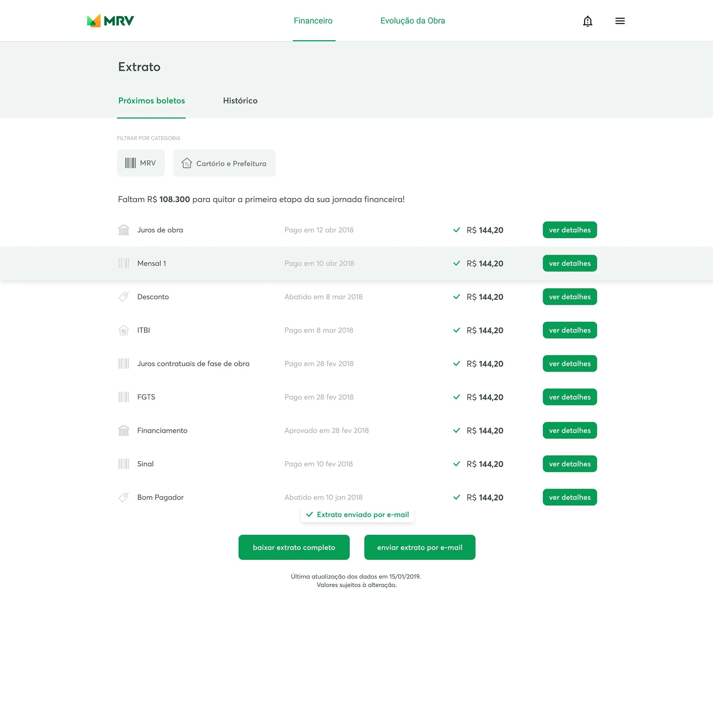This screenshot has height=728, width=713.
Task: Select the Próximos boletos tab
Action: click(x=151, y=100)
